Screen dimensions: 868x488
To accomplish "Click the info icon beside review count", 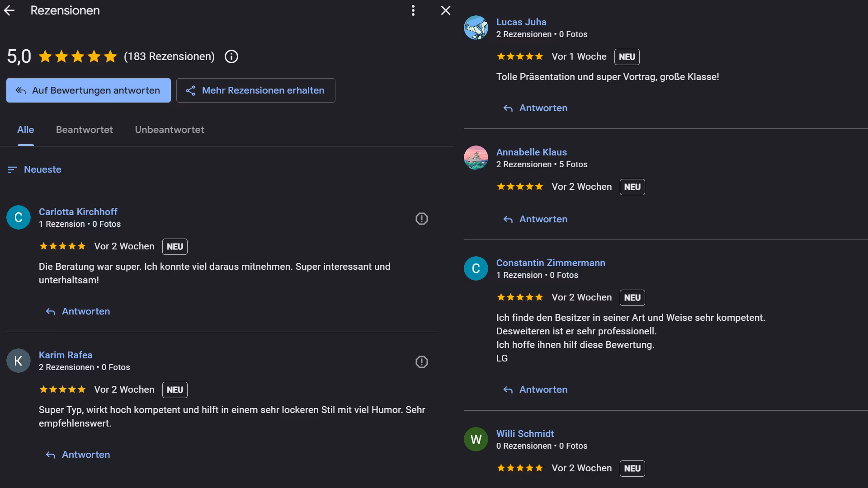I will click(x=231, y=56).
